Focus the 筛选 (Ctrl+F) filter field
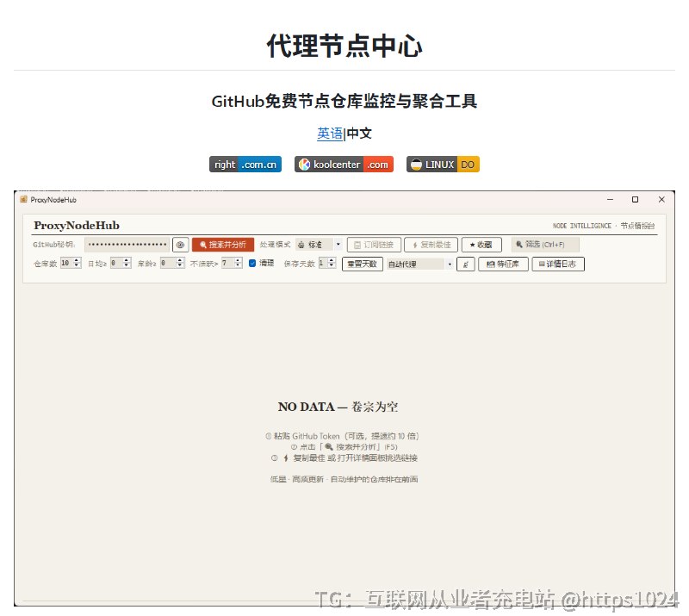Viewport: 689px width, 616px height. pos(545,245)
